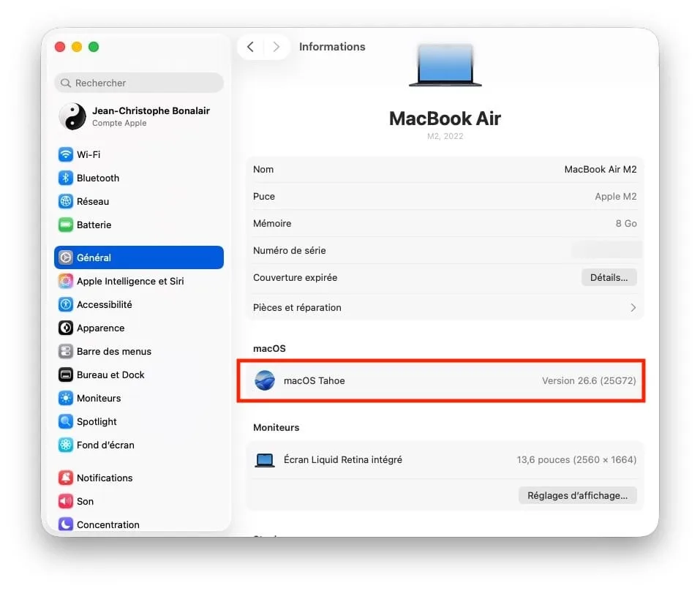The height and width of the screenshot is (591, 700).
Task: Click the yellow minimize window button
Action: coord(77,47)
